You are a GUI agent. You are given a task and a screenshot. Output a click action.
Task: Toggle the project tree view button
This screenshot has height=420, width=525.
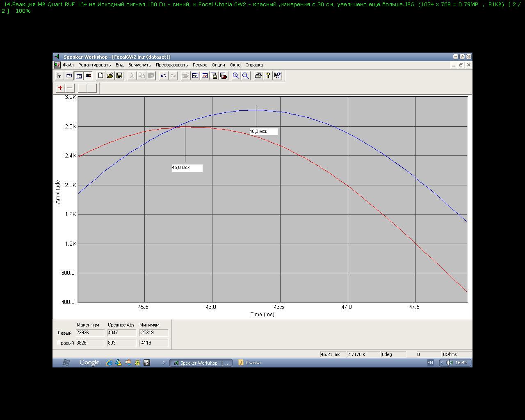point(59,75)
